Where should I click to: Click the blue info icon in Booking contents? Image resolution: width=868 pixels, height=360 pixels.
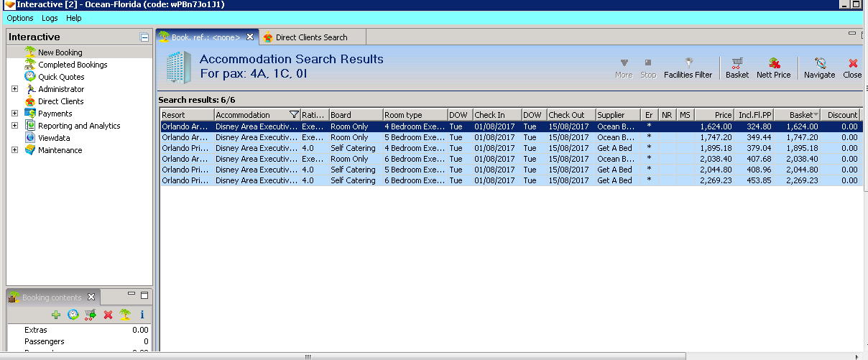tap(142, 315)
